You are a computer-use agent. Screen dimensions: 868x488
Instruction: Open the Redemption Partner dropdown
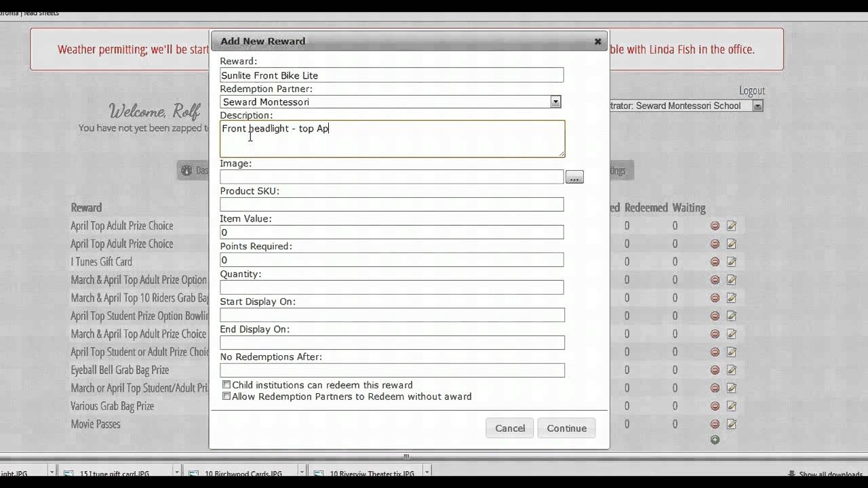coord(555,102)
